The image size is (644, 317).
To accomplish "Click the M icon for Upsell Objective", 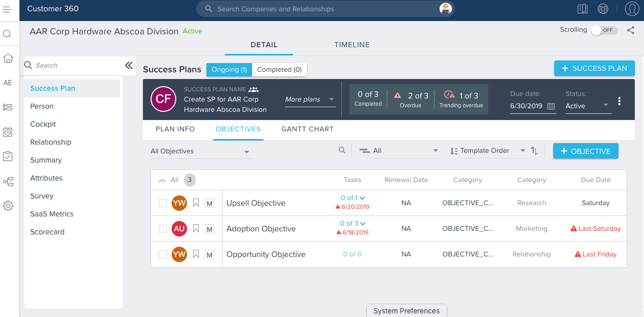I will click(x=210, y=203).
